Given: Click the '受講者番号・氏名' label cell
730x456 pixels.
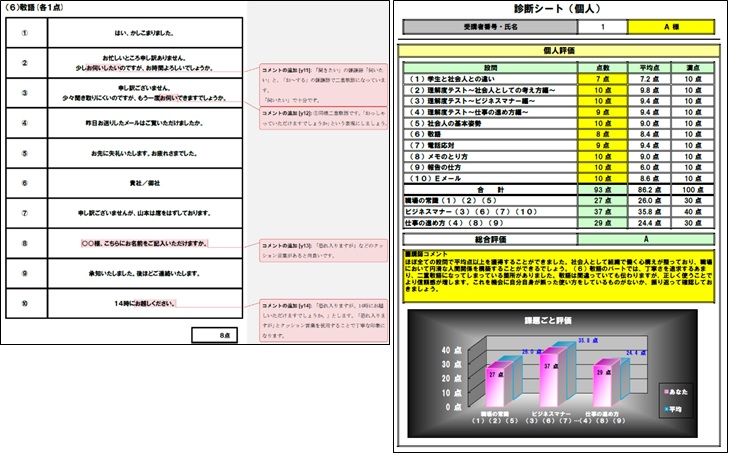Looking at the screenshot, I should [490, 27].
